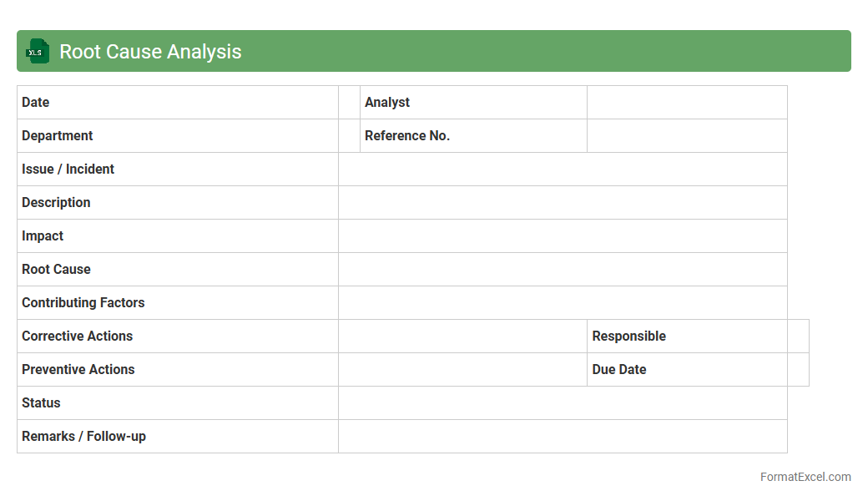
Task: Select the Analyst label cell
Action: coord(473,103)
